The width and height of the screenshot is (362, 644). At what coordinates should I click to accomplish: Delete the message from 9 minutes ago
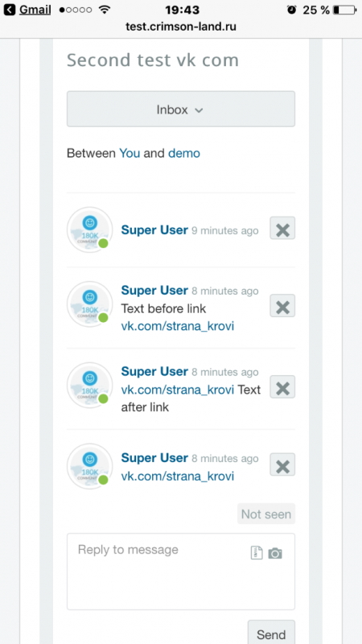[x=282, y=228]
